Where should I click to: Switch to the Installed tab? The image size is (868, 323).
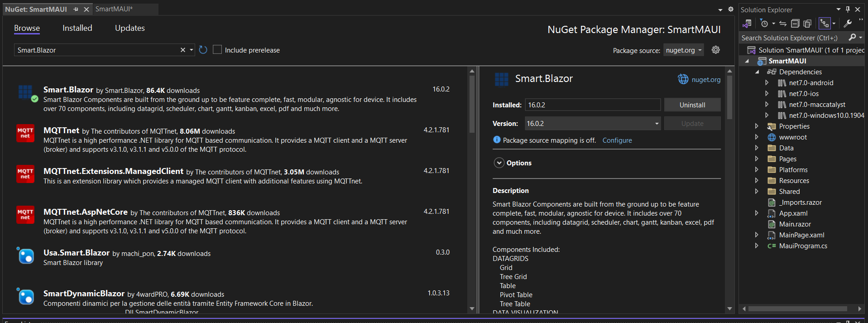(x=77, y=28)
